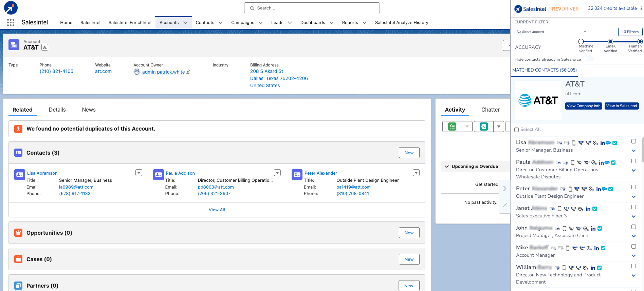
Task: Open the att.com website link
Action: pyautogui.click(x=103, y=72)
